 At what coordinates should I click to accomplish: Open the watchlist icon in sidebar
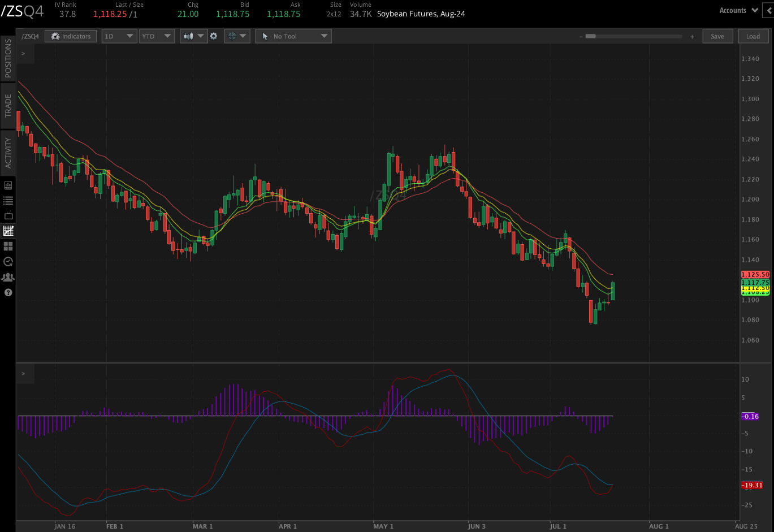8,200
